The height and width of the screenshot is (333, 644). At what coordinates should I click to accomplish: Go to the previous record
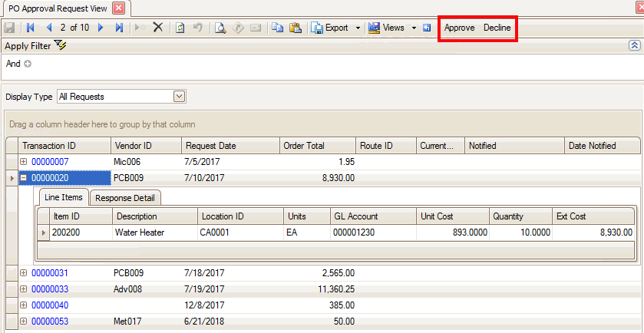click(49, 28)
